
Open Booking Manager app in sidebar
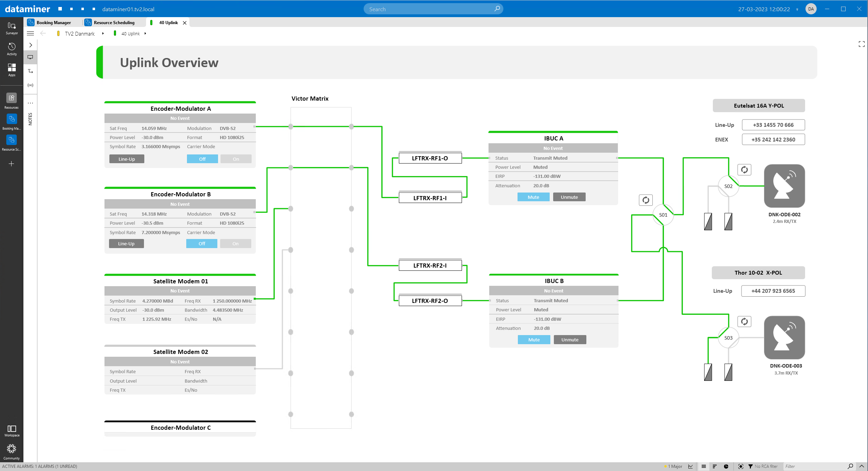coord(12,122)
